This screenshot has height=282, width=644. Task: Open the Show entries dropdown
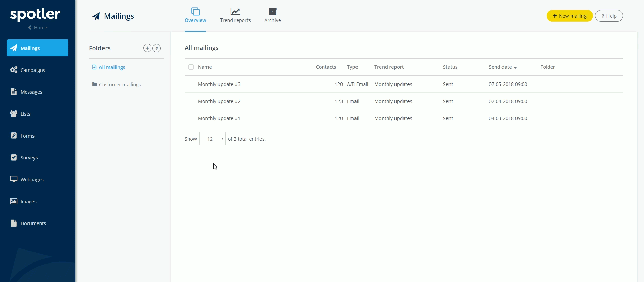coord(212,139)
